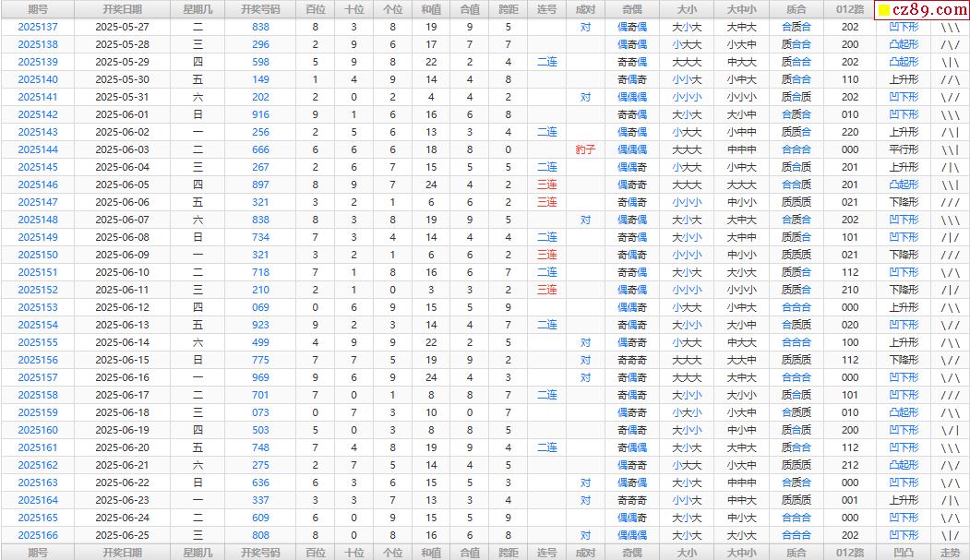Click the 星期几 label in footer row

pos(198,553)
